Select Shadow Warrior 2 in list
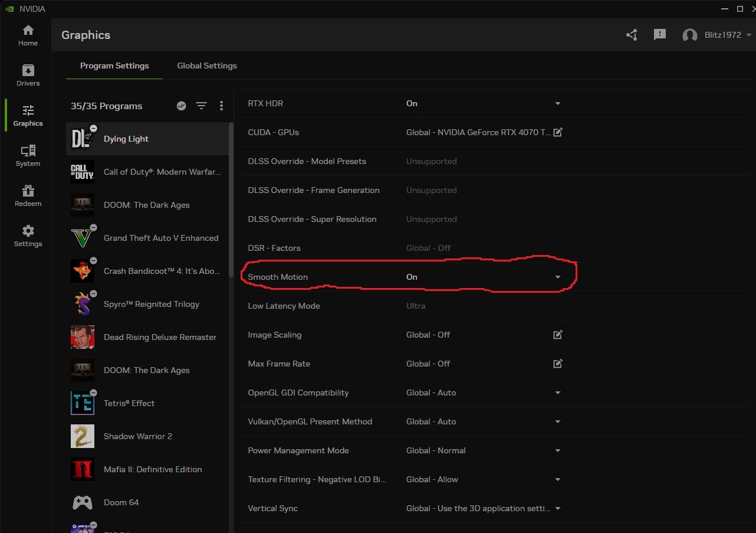 click(147, 436)
